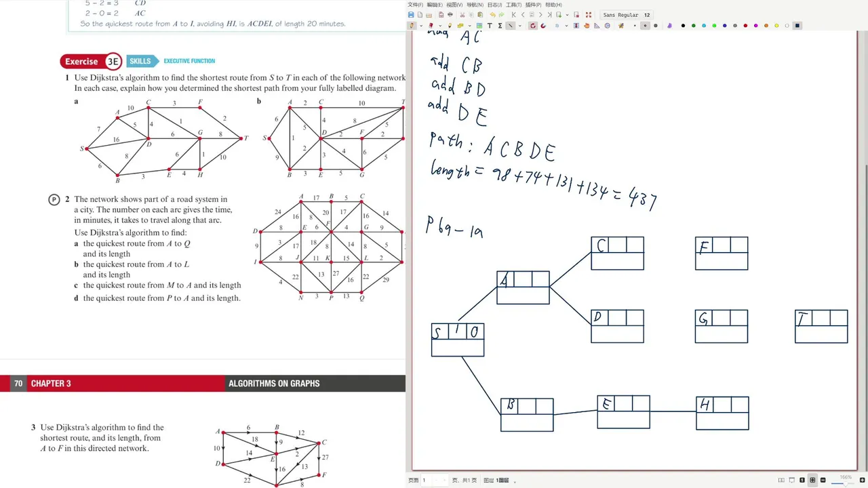The width and height of the screenshot is (868, 488).
Task: Click the page number input field
Action: (x=435, y=481)
